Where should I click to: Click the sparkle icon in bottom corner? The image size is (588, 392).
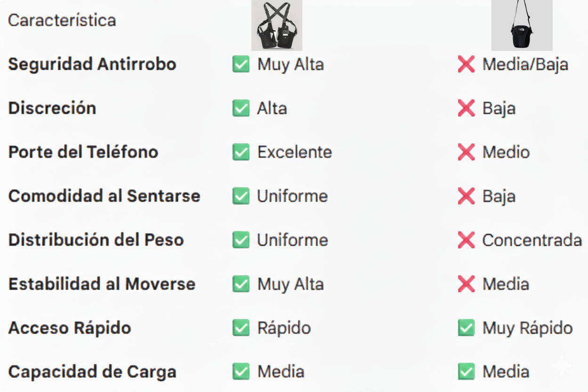[561, 366]
